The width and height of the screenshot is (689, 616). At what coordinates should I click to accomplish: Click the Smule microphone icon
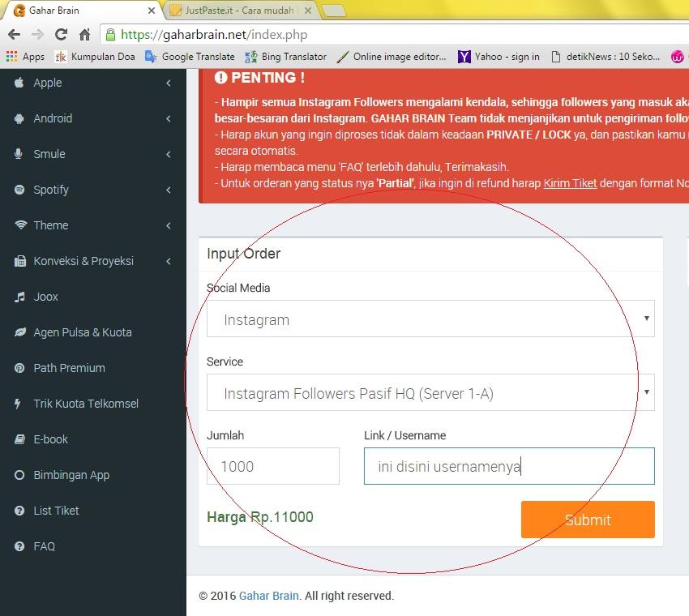pos(19,154)
